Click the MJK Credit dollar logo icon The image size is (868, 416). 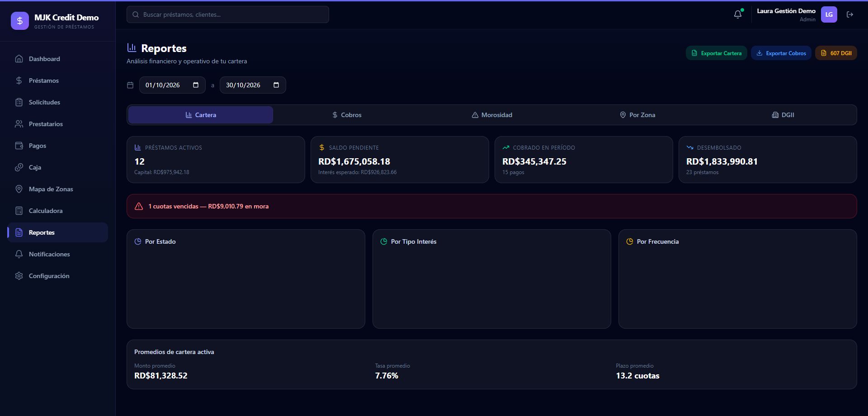tap(20, 21)
